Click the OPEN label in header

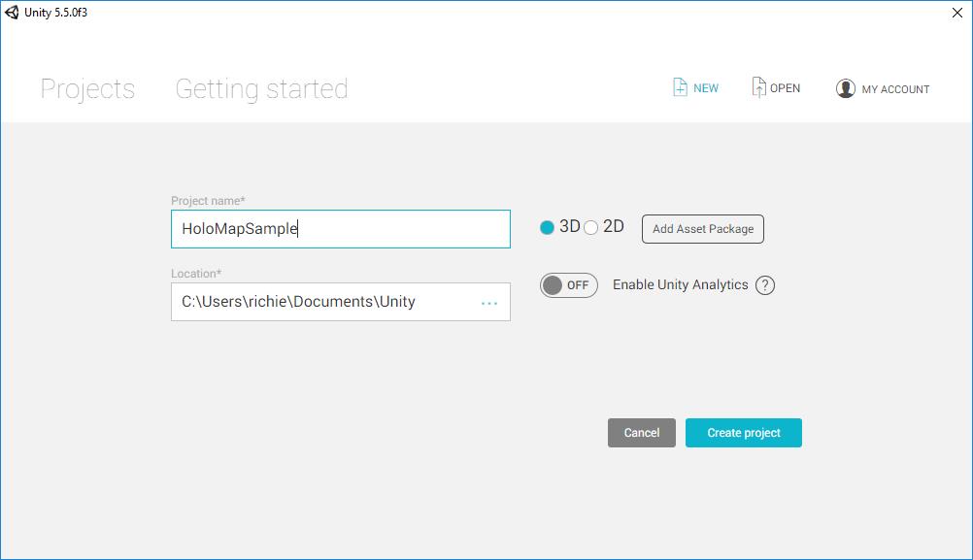[785, 88]
